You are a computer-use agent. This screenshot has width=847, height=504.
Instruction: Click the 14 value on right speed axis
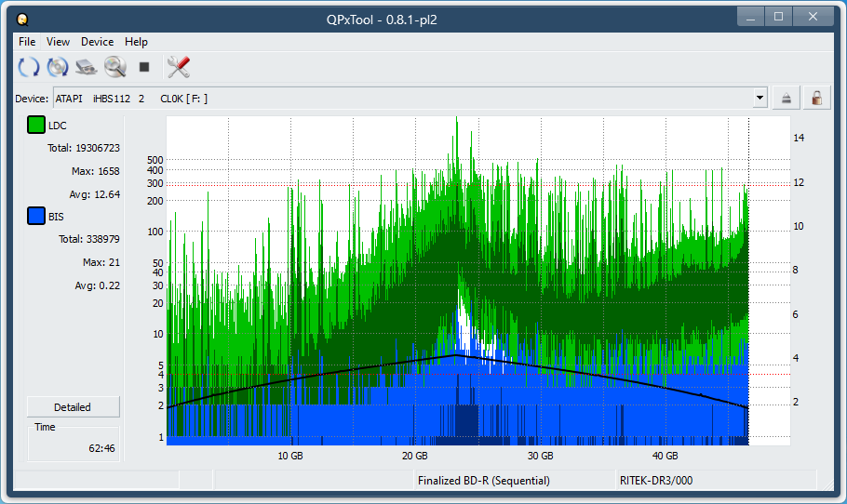799,138
